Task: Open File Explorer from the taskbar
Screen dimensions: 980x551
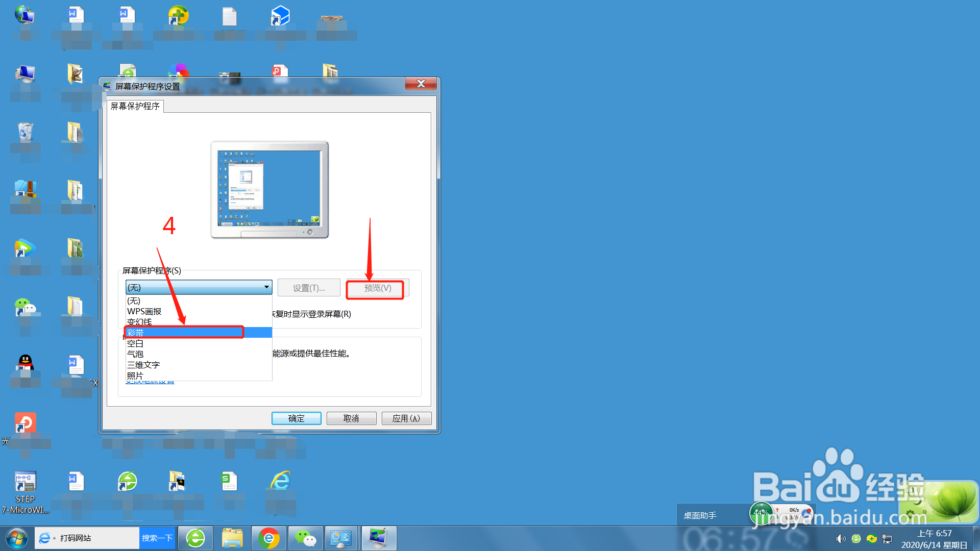Action: 232,538
